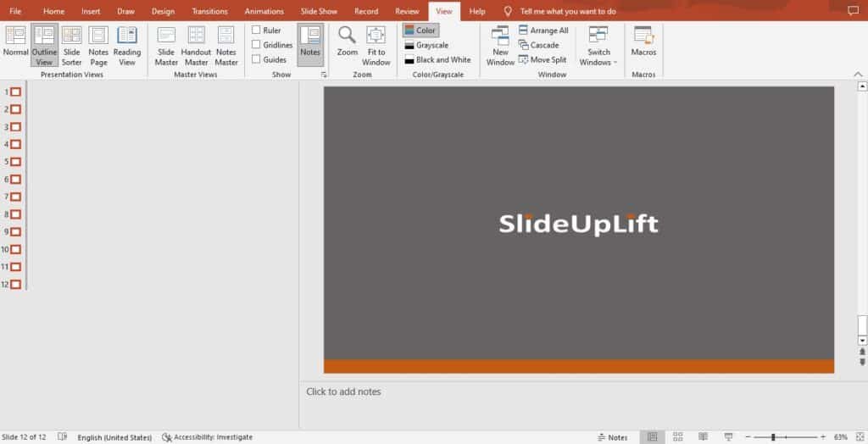This screenshot has width=868, height=444.
Task: Click zoom in plus button
Action: click(823, 437)
